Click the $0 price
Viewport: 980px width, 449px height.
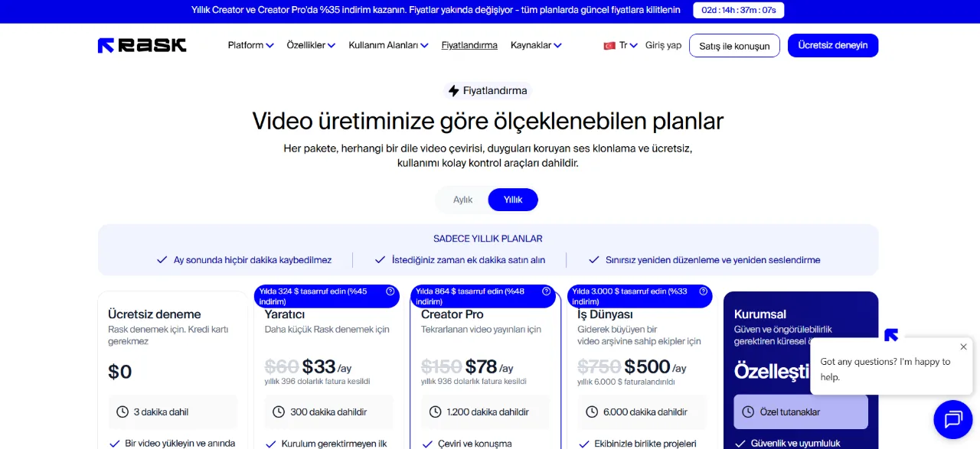tap(120, 372)
